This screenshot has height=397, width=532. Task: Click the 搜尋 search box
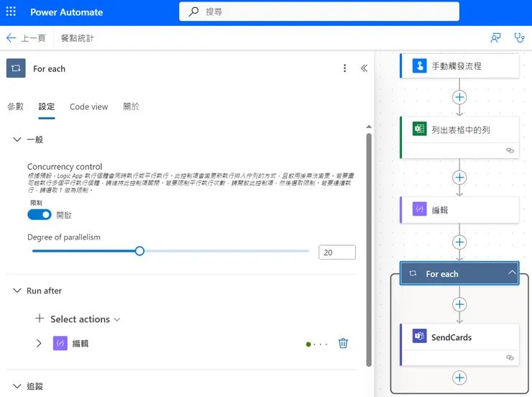pos(319,12)
